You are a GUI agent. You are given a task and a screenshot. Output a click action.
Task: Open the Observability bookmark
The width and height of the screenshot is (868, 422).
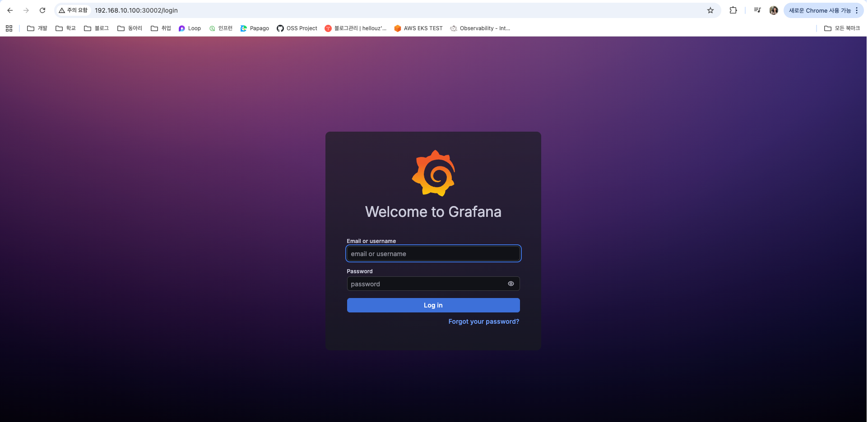click(480, 28)
